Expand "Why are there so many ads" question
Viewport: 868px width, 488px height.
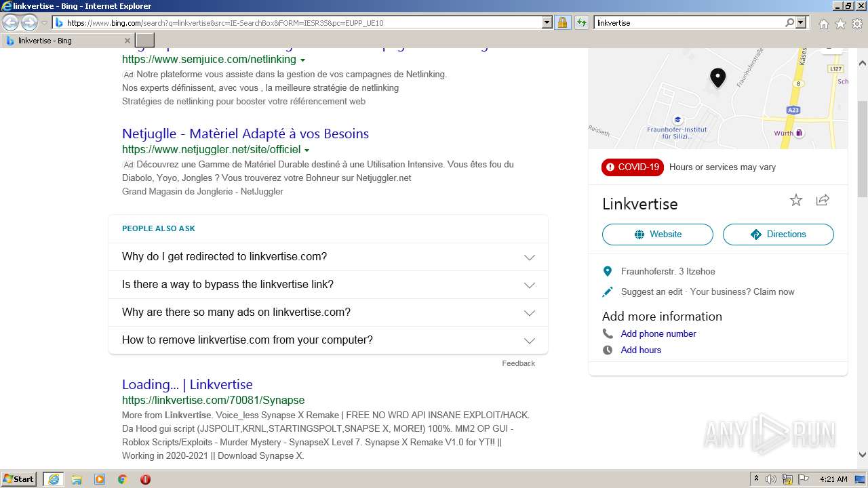328,312
